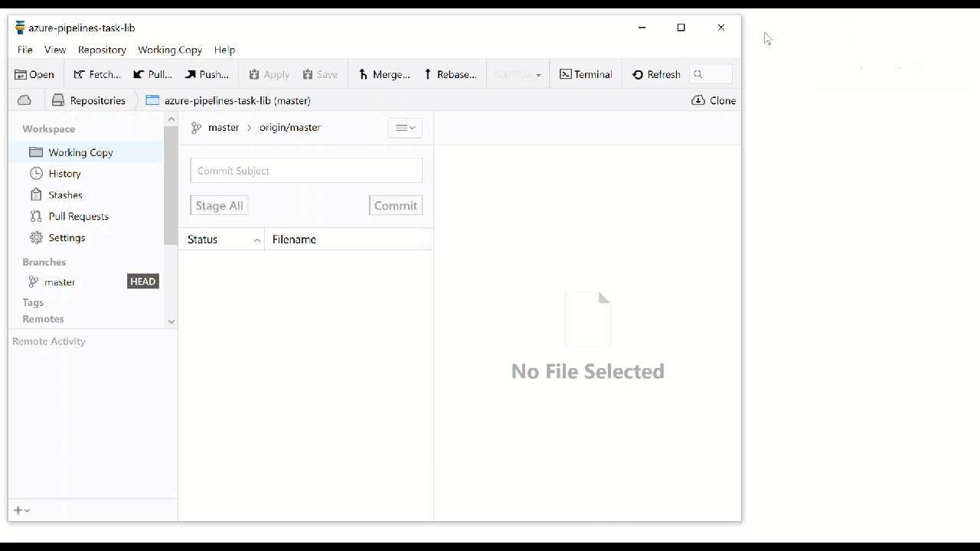Open the add (+) menu at sidebar bottom
980x551 pixels.
[x=21, y=510]
